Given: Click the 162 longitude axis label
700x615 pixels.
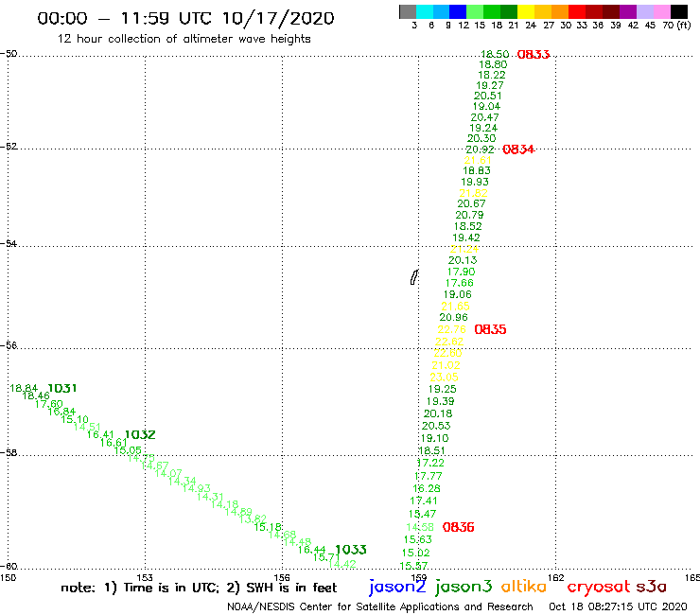Looking at the screenshot, I should (556, 577).
